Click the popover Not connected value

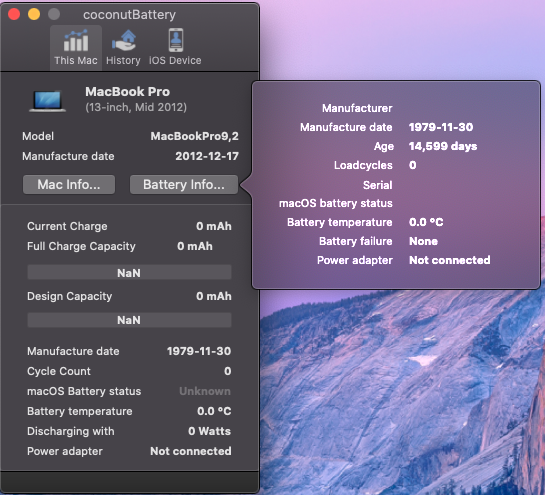pos(450,260)
